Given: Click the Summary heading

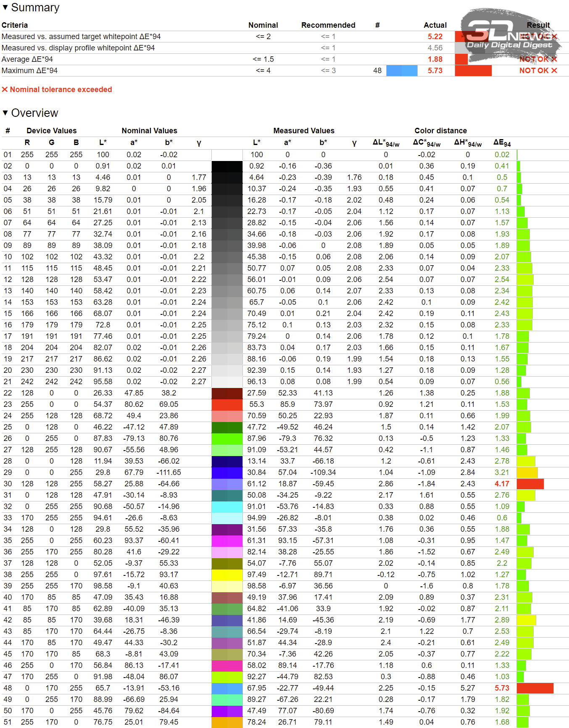Looking at the screenshot, I should click(35, 8).
